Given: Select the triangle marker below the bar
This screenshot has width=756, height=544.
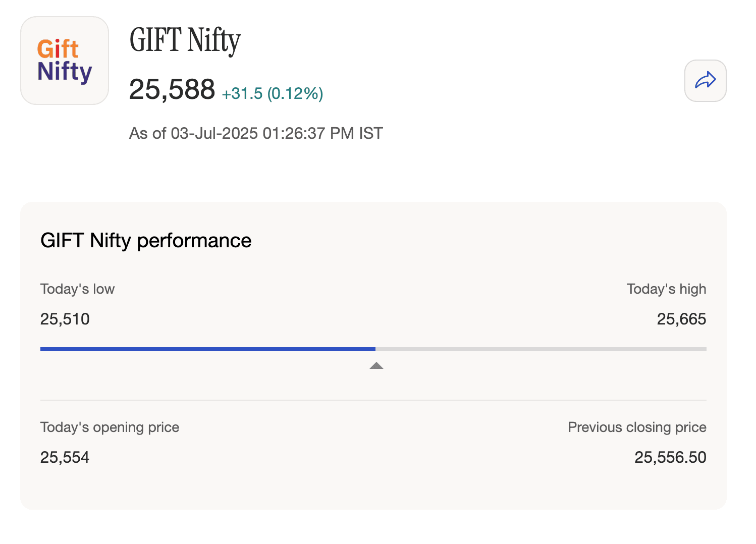Looking at the screenshot, I should (376, 365).
